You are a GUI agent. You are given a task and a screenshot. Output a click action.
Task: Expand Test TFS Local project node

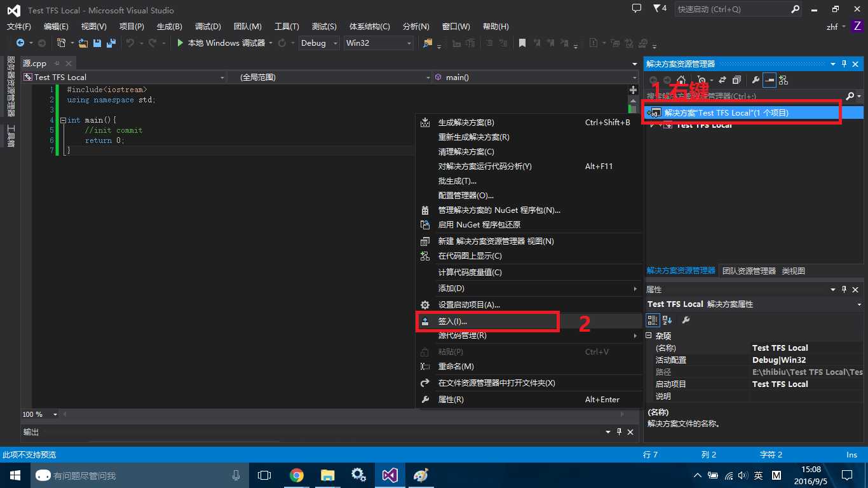click(653, 125)
